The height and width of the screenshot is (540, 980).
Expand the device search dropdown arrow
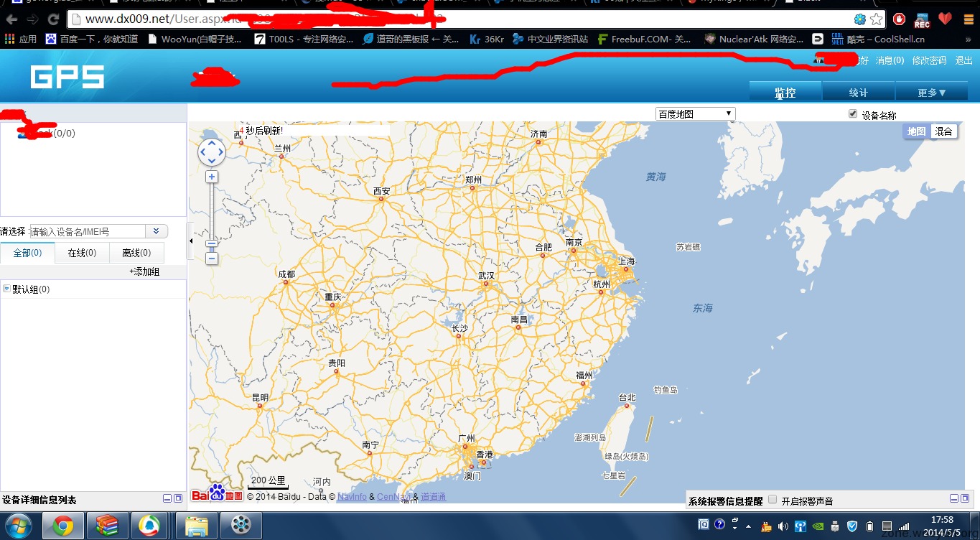[x=157, y=231]
